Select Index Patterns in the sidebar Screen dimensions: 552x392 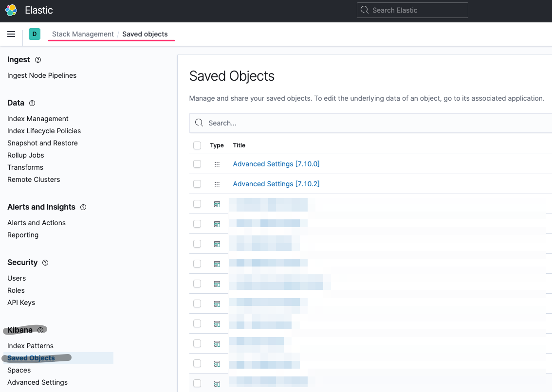tap(30, 346)
